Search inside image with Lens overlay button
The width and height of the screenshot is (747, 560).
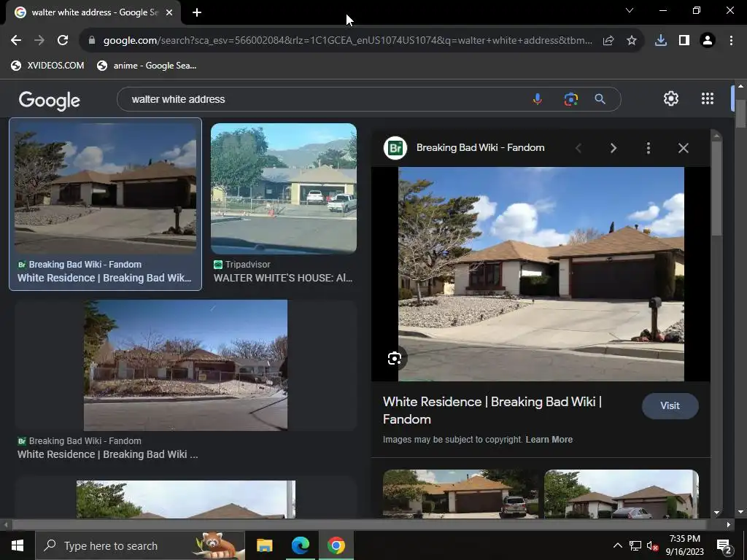(395, 358)
